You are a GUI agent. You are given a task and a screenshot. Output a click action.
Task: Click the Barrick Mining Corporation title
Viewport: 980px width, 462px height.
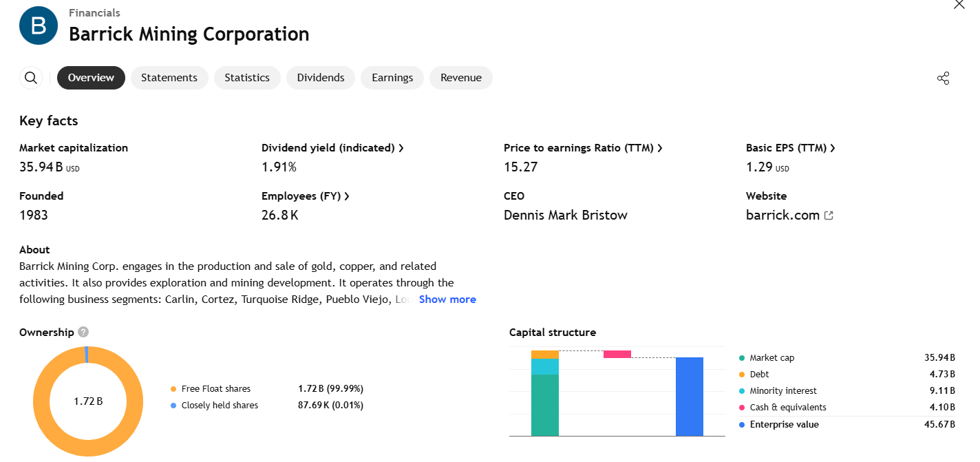189,34
